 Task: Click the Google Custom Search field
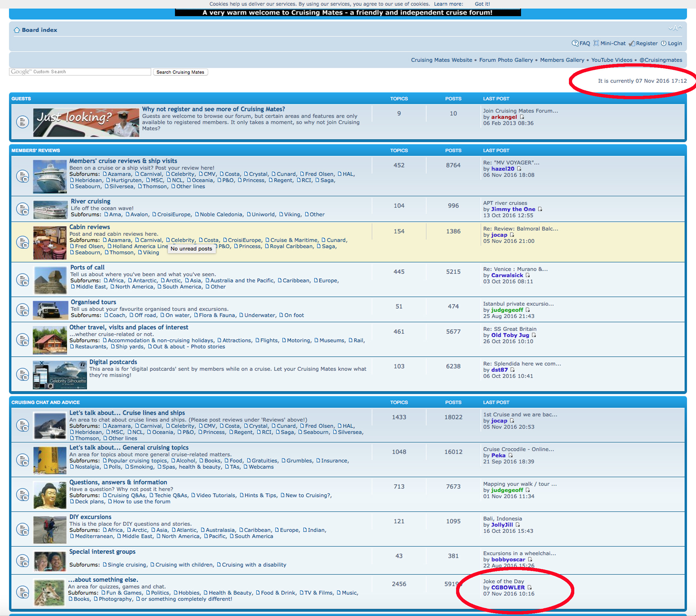click(x=80, y=72)
